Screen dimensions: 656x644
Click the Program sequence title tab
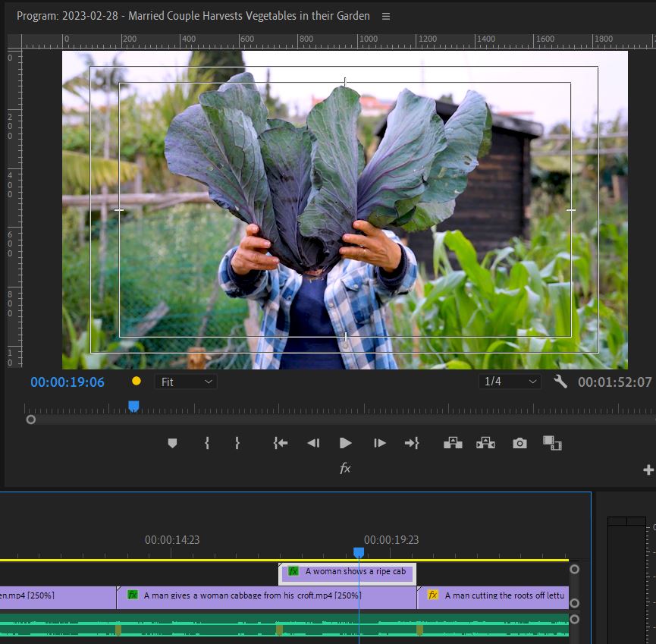[193, 16]
